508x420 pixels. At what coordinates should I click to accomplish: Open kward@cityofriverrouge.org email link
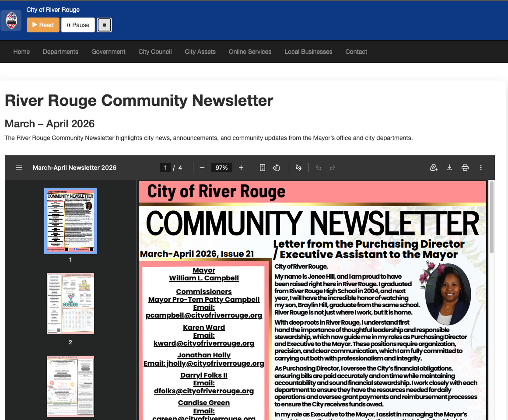click(x=204, y=343)
